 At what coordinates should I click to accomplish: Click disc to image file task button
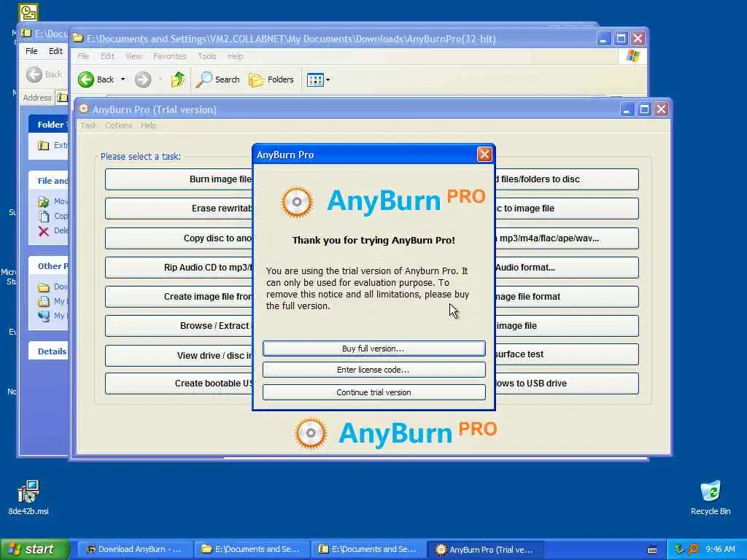tap(567, 208)
